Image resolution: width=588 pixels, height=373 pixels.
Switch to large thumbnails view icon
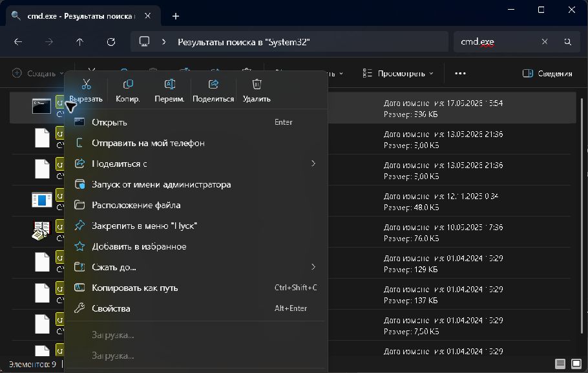click(576, 363)
